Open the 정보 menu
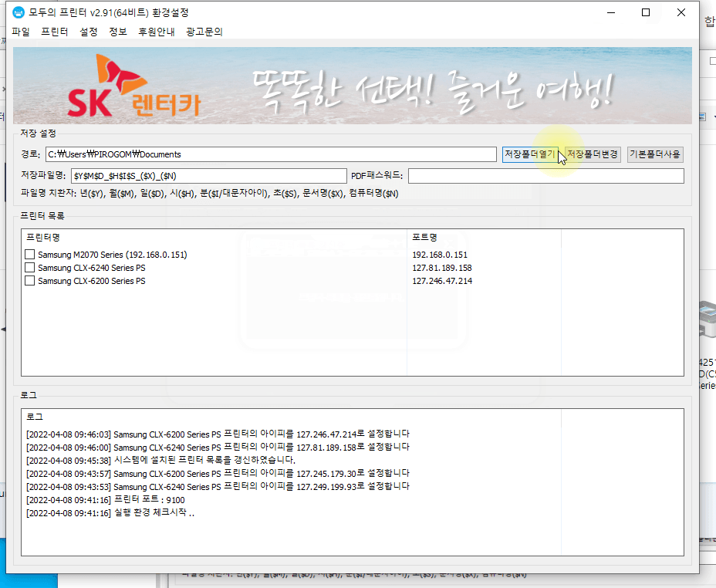Image resolution: width=716 pixels, height=588 pixels. coord(118,32)
